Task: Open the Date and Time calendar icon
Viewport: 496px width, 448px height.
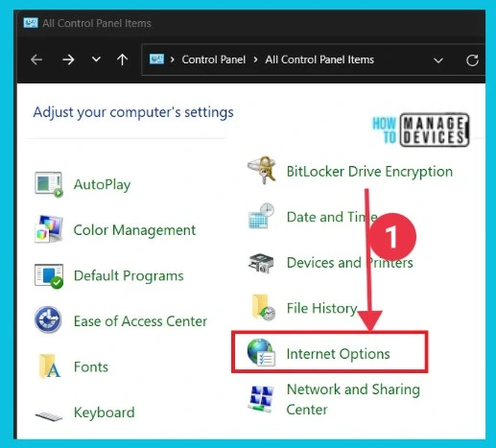Action: [261, 216]
